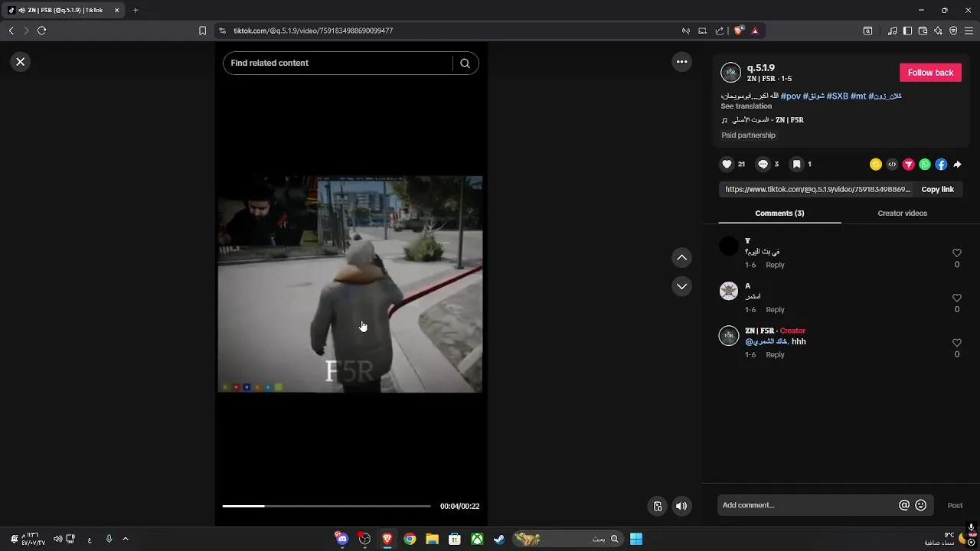Click See translation link
This screenshot has height=551, width=980.
pos(746,106)
